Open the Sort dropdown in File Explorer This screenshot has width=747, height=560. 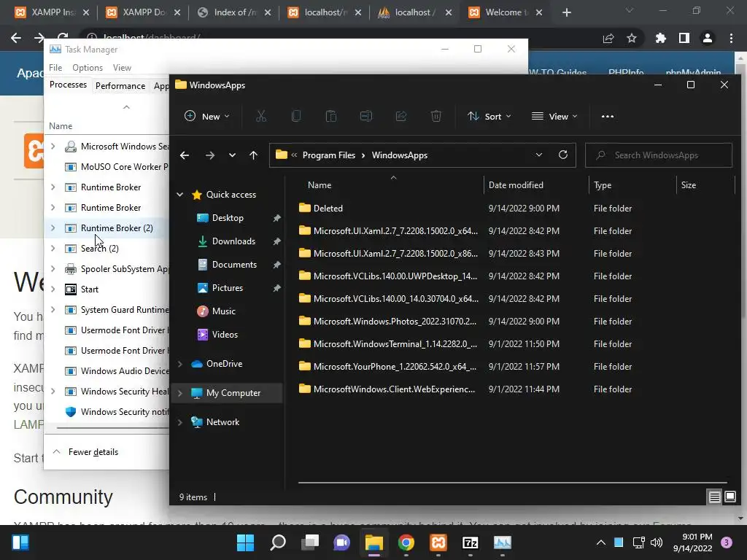pyautogui.click(x=489, y=116)
